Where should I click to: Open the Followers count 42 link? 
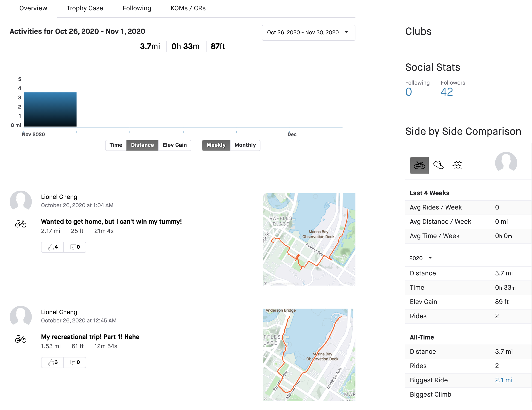446,92
